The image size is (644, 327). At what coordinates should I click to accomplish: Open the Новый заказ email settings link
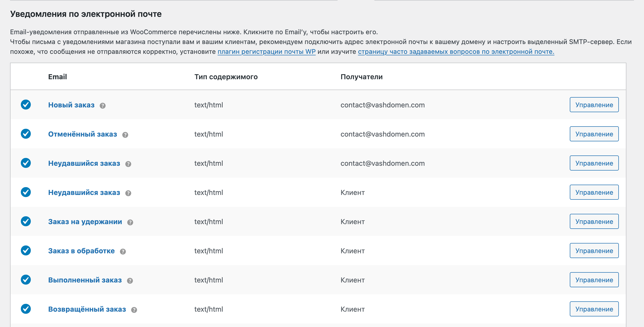pos(71,105)
